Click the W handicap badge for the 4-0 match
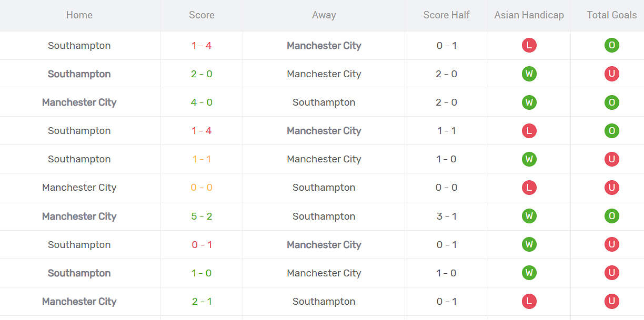 click(x=529, y=102)
